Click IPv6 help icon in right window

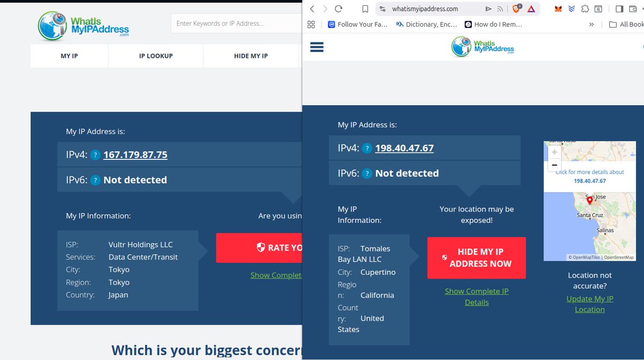367,174
